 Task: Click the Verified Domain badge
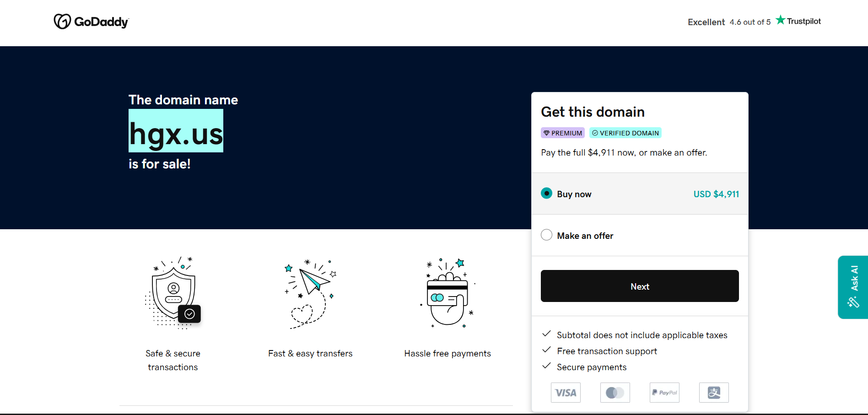[x=625, y=133]
